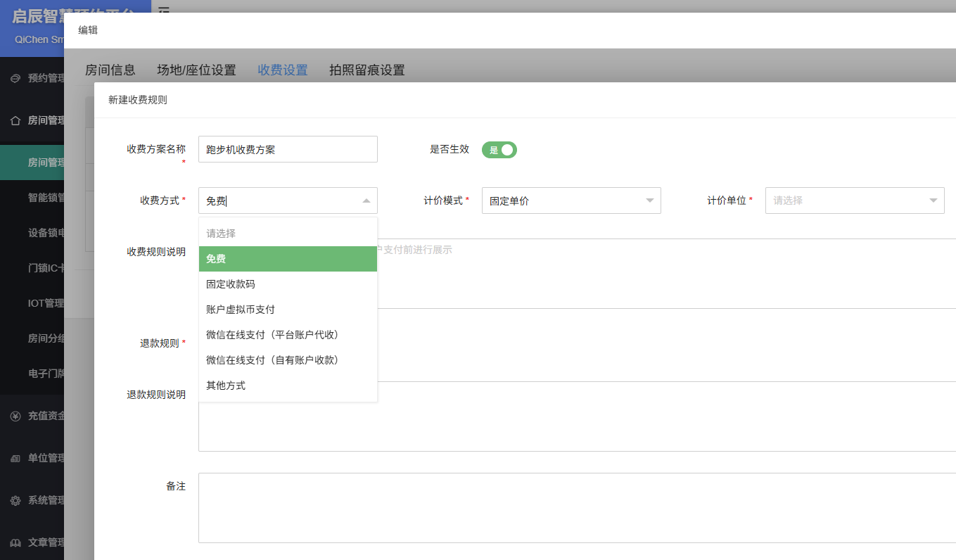The height and width of the screenshot is (560, 956).
Task: Choose 微信在线支付（平台账户代收）option
Action: pyautogui.click(x=272, y=335)
